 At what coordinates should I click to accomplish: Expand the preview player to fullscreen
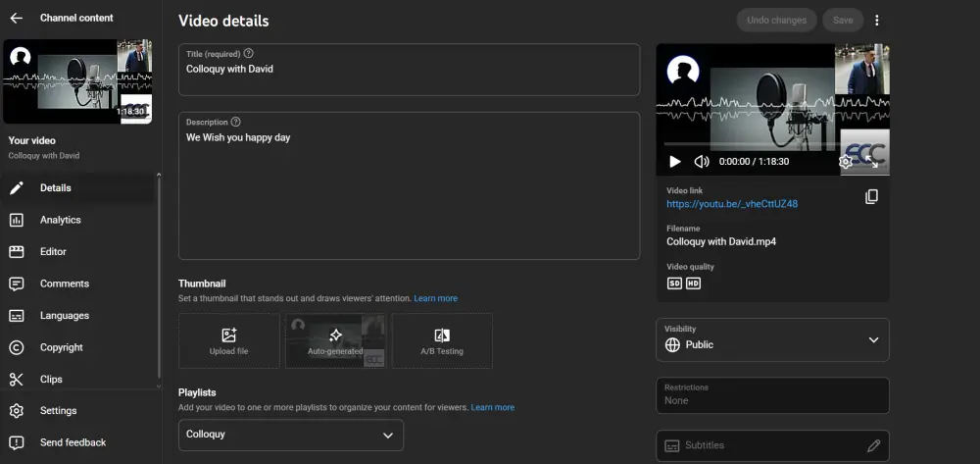point(872,161)
